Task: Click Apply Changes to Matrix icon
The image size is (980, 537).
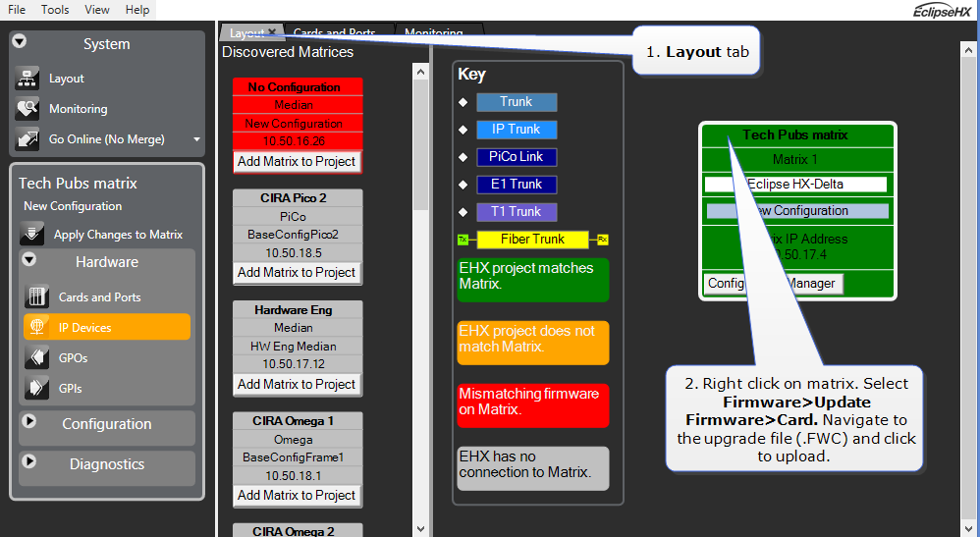Action: pyautogui.click(x=33, y=235)
